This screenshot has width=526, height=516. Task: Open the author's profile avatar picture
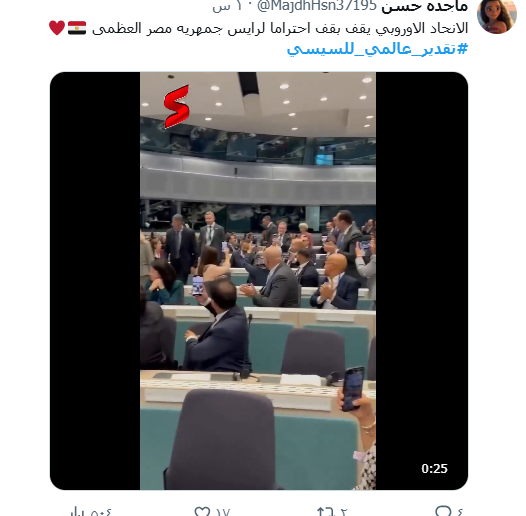[x=497, y=14]
